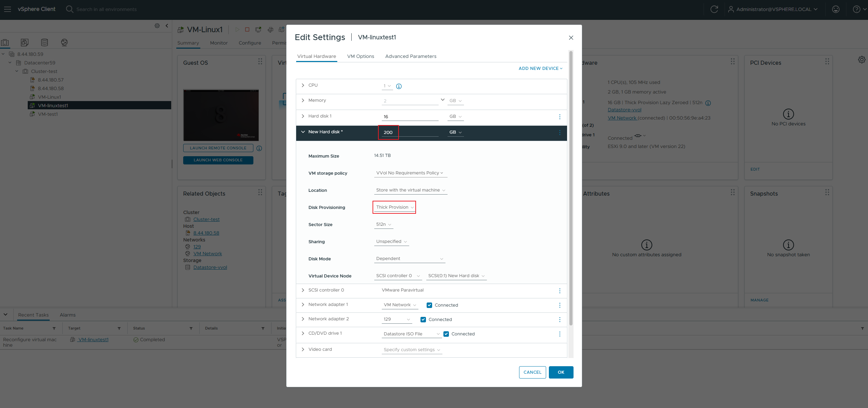
Task: Open Network adapter 2 three-dot menu
Action: pyautogui.click(x=560, y=320)
